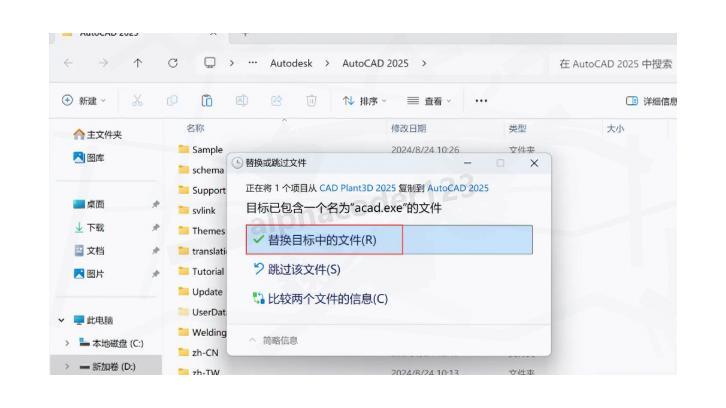This screenshot has width=726, height=408.
Task: Select the Tutorial folder
Action: coord(201,271)
